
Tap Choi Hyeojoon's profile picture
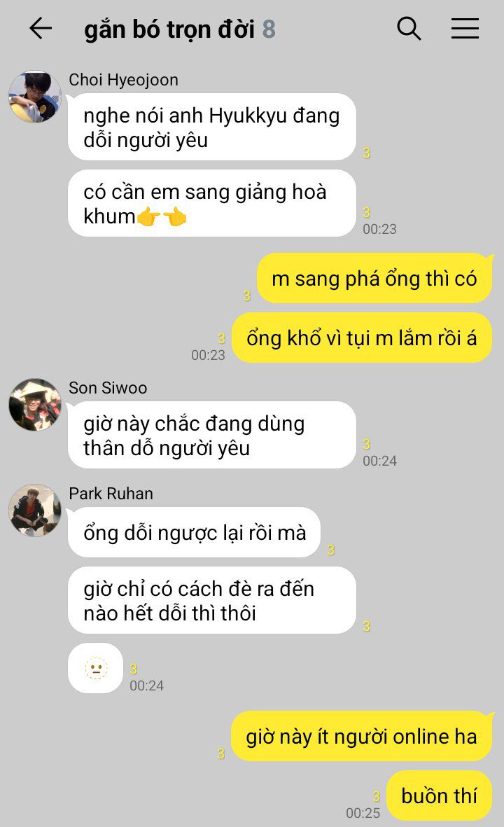click(35, 97)
